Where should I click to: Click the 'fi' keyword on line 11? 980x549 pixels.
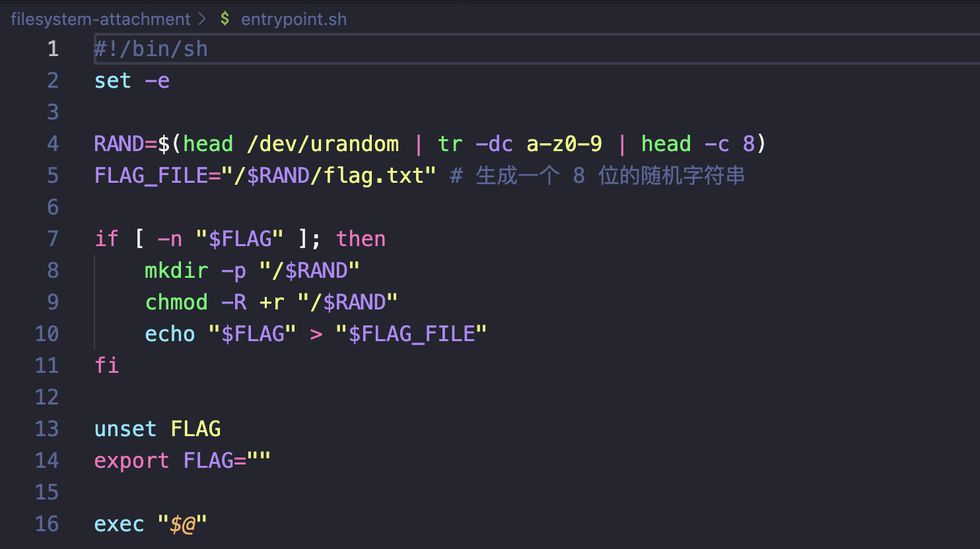(x=107, y=366)
